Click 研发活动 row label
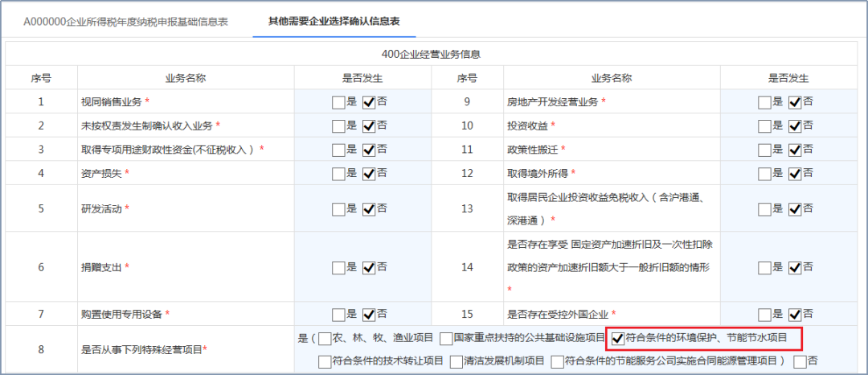Viewport: 868px width, 375px height. pos(100,209)
